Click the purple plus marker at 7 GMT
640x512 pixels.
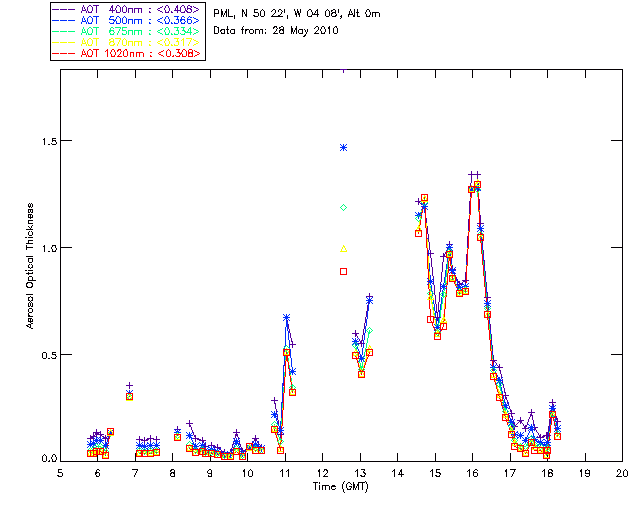point(129,385)
